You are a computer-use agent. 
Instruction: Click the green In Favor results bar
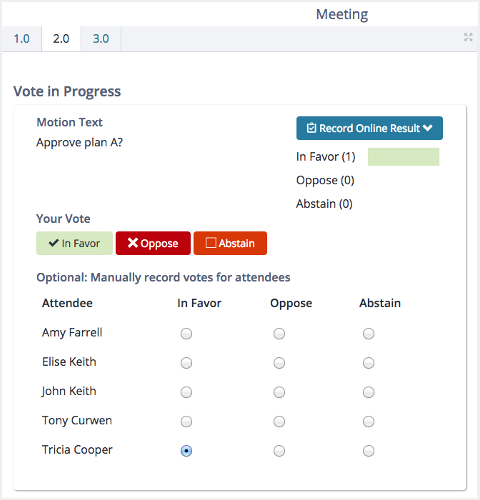(403, 157)
